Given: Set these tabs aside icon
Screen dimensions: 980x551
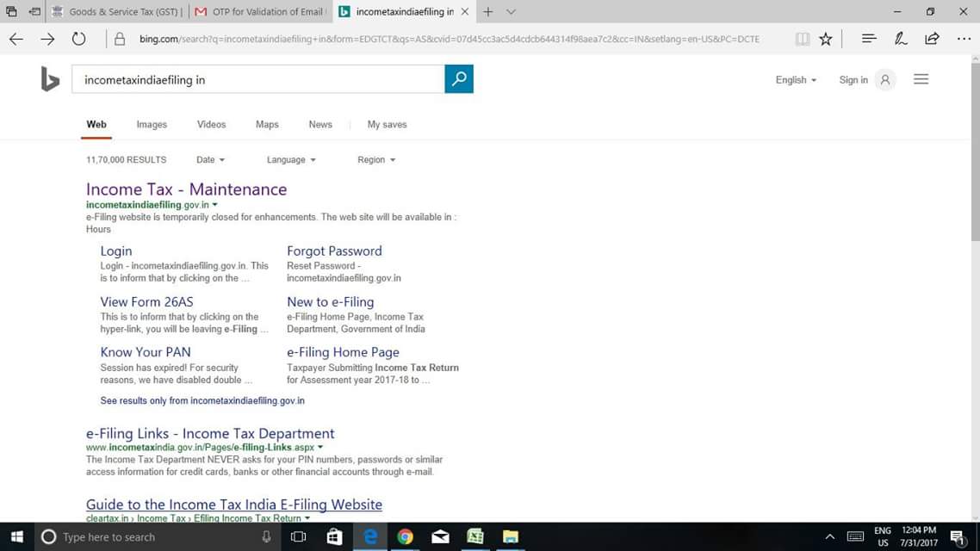Looking at the screenshot, I should [34, 11].
